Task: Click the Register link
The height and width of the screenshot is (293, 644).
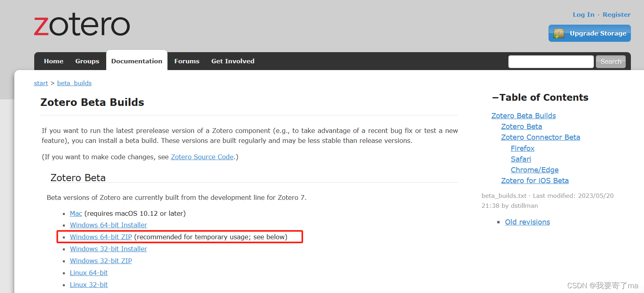Action: point(617,14)
